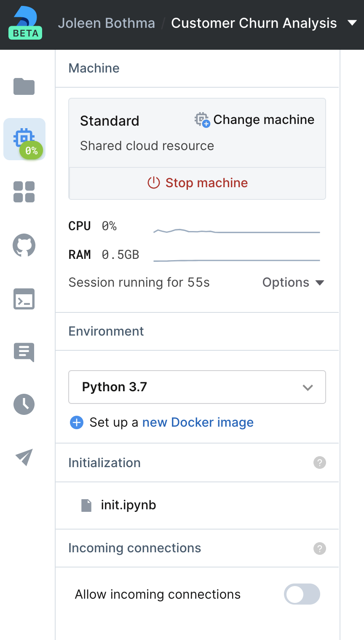This screenshot has height=640, width=364.
Task: Click the Deepnote BETA logo
Action: [x=25, y=24]
